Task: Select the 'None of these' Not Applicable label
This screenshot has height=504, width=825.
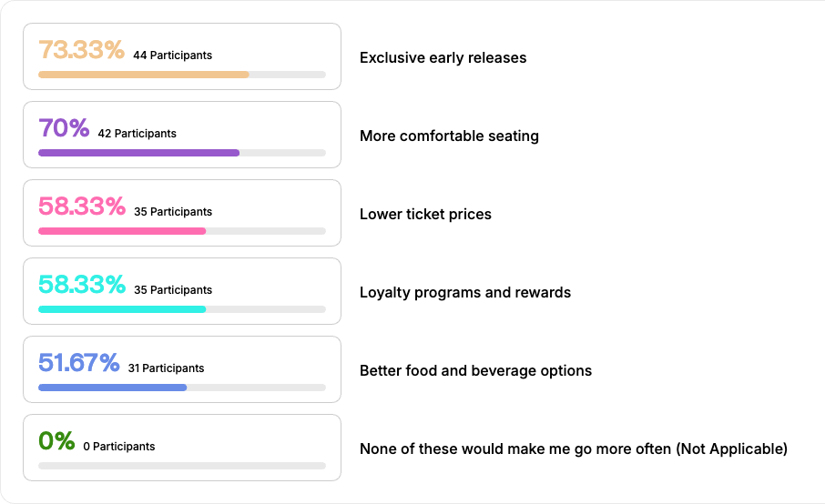Action: [x=573, y=449]
